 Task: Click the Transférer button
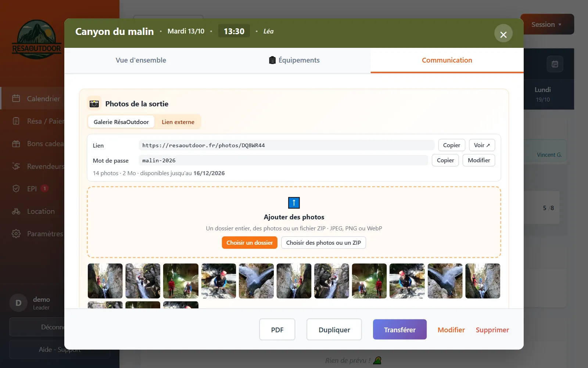pos(400,330)
